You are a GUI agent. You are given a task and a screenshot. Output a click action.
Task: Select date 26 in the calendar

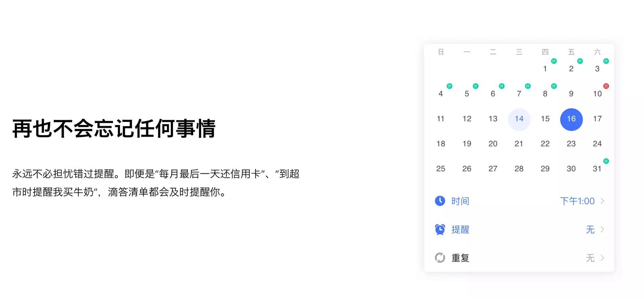click(467, 169)
